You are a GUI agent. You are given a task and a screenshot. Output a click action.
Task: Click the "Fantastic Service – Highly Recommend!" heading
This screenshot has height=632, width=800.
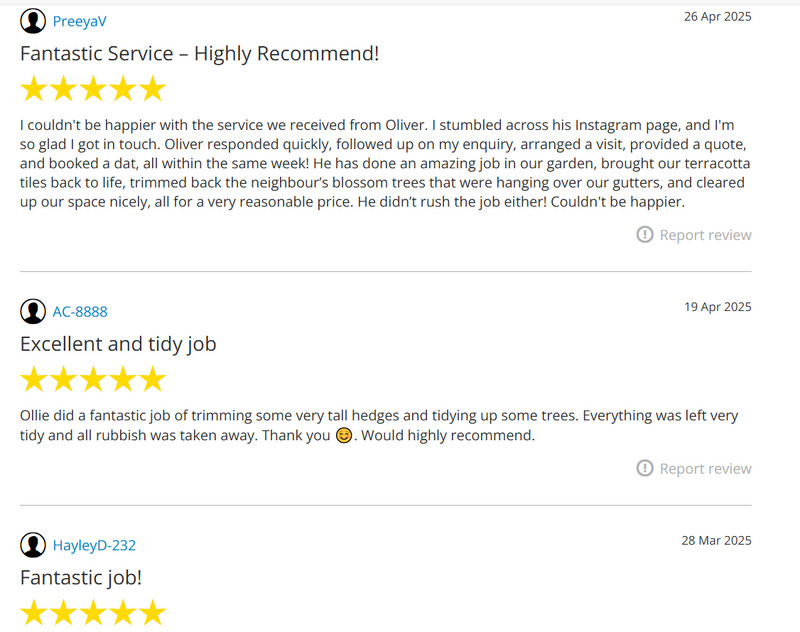pos(199,53)
